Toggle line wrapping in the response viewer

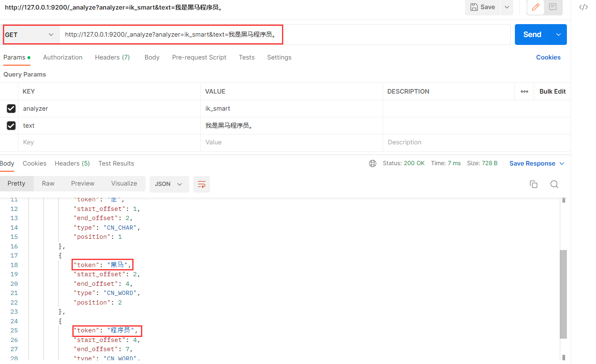[201, 184]
